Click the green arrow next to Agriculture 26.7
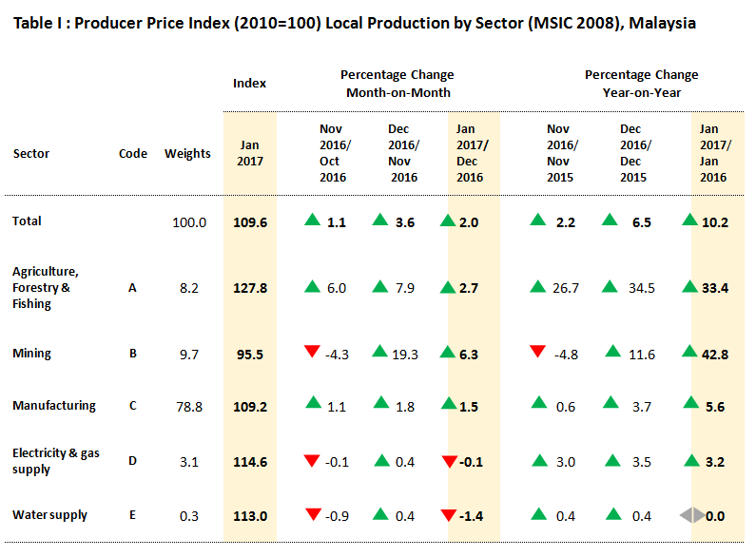Image resolution: width=756 pixels, height=557 pixels. click(x=538, y=287)
